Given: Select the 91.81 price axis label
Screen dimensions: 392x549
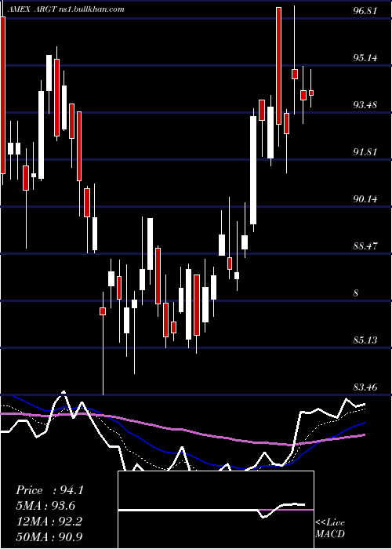Looking at the screenshot, I should [x=365, y=152].
